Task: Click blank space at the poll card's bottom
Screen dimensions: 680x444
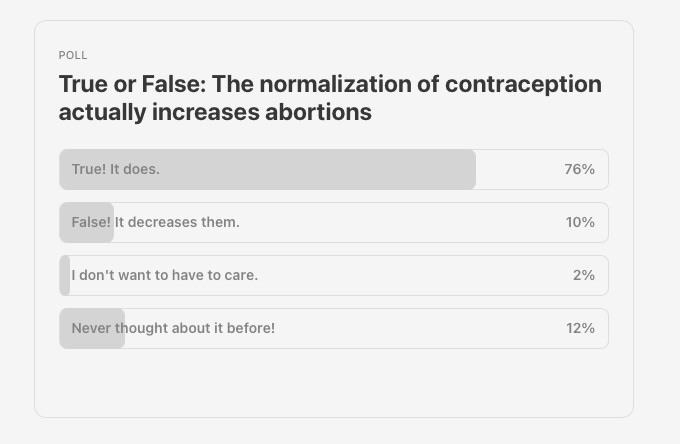Action: click(334, 384)
